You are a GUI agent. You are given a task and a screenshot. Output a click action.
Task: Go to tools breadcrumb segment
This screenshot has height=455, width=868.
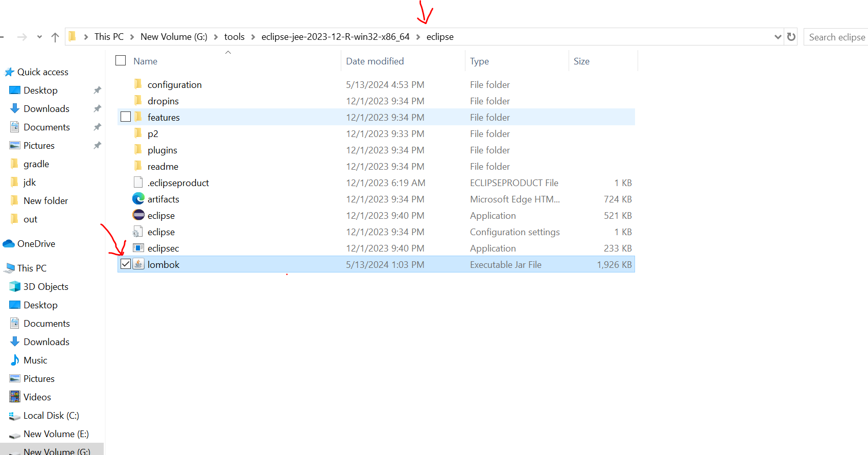(x=234, y=37)
